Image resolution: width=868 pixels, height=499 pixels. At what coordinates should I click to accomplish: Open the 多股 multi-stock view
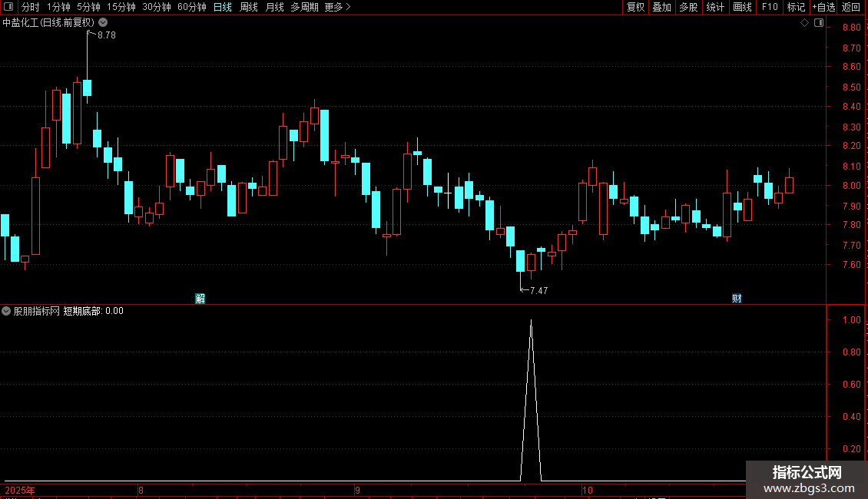pos(688,7)
